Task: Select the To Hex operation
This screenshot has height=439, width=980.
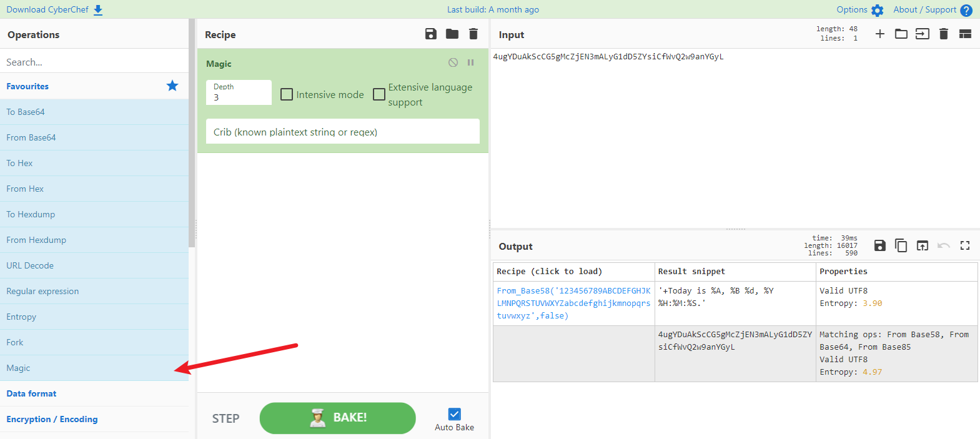Action: click(x=94, y=163)
